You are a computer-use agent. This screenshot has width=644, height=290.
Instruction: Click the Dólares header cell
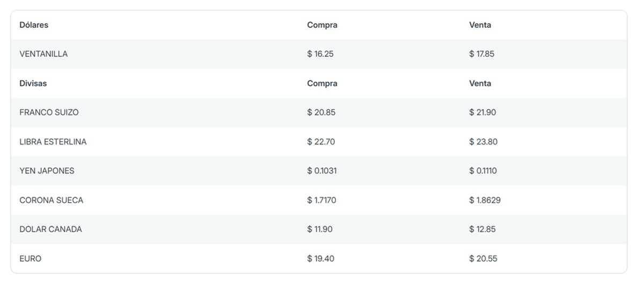pos(34,25)
